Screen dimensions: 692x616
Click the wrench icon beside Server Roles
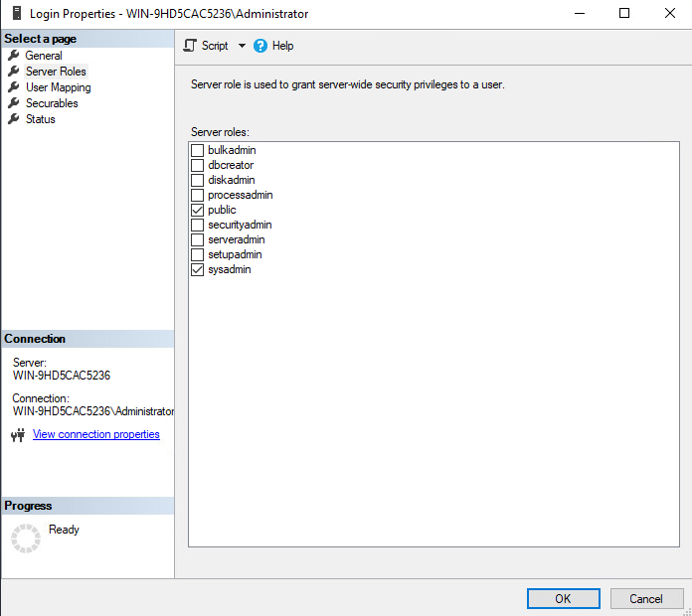tap(14, 71)
